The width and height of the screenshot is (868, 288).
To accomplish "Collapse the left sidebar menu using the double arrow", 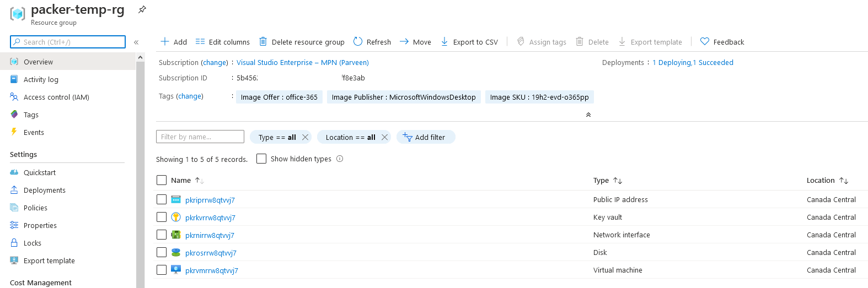I will click(x=136, y=42).
